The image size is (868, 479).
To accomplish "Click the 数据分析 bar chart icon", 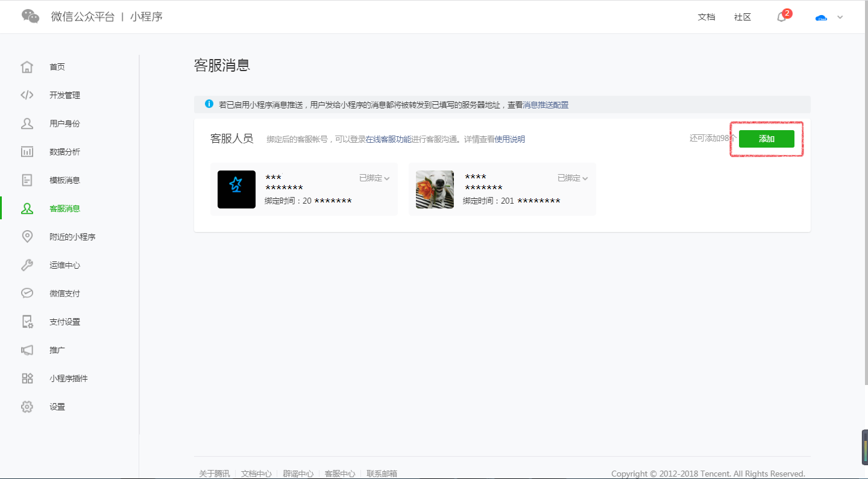I will [27, 152].
